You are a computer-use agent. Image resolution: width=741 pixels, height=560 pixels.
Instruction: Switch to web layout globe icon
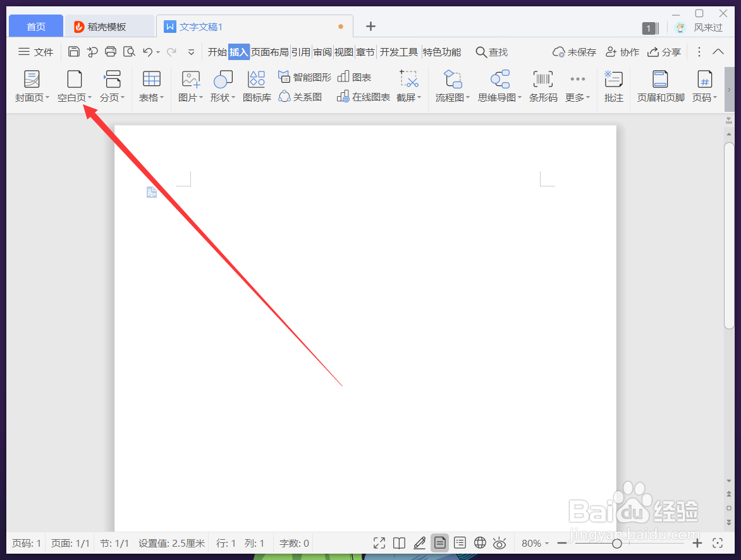pos(480,543)
